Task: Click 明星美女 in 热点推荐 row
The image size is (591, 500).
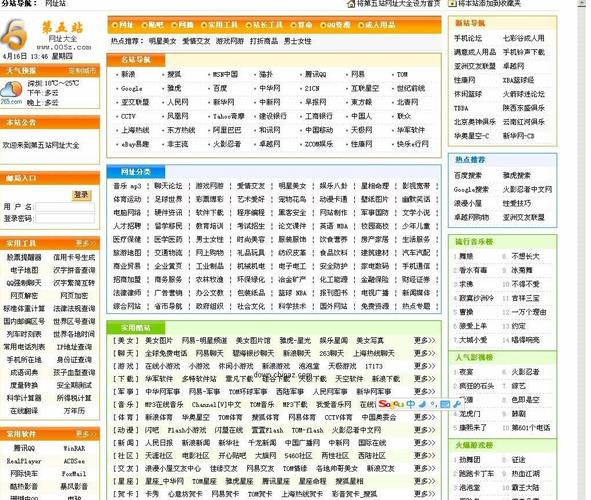Action: pos(162,41)
